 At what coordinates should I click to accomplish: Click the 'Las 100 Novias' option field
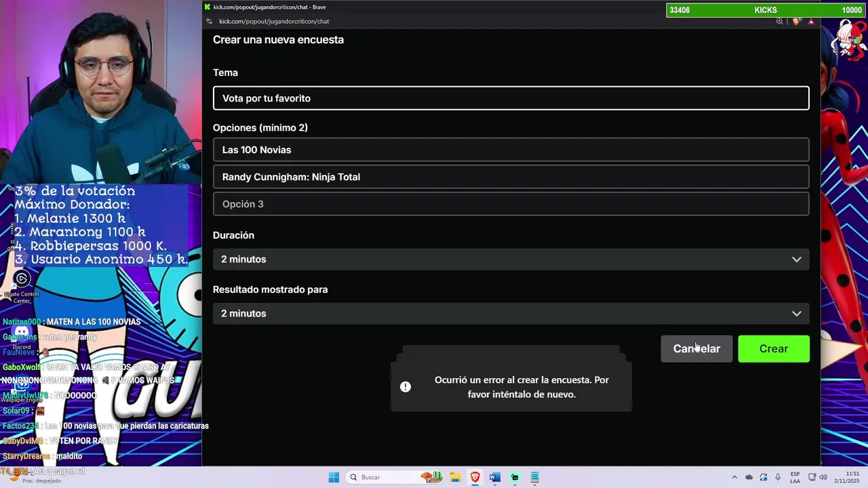511,150
